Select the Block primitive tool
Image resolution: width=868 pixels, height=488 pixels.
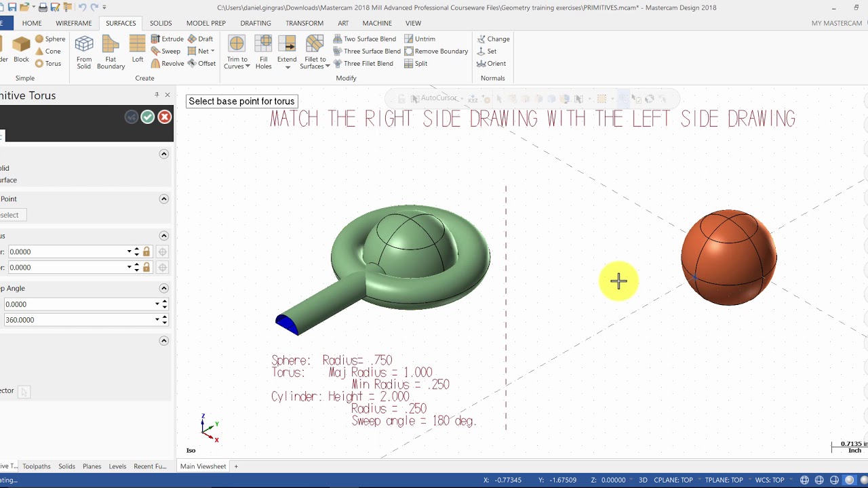22,49
